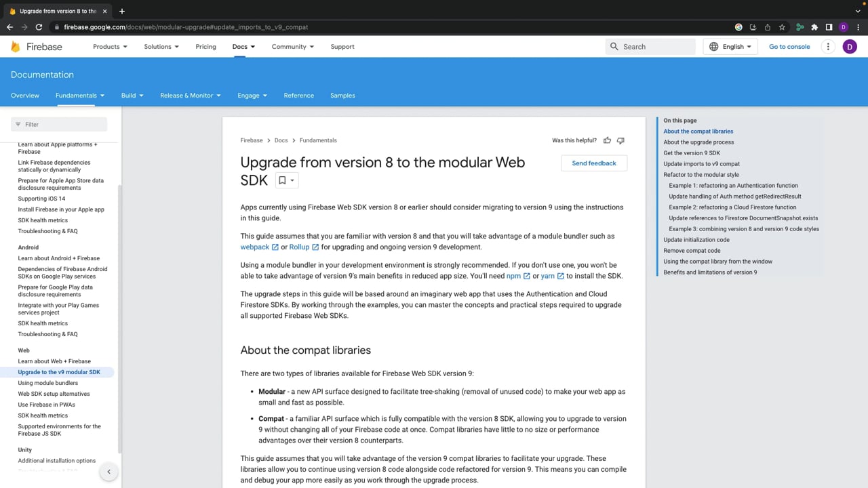The height and width of the screenshot is (488, 868).
Task: Click the Docs breadcrumb link
Action: tap(281, 140)
